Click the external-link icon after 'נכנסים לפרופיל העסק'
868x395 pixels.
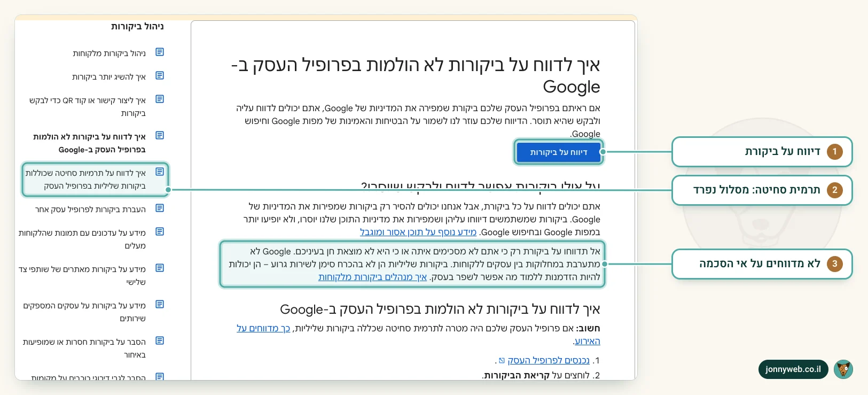point(502,361)
